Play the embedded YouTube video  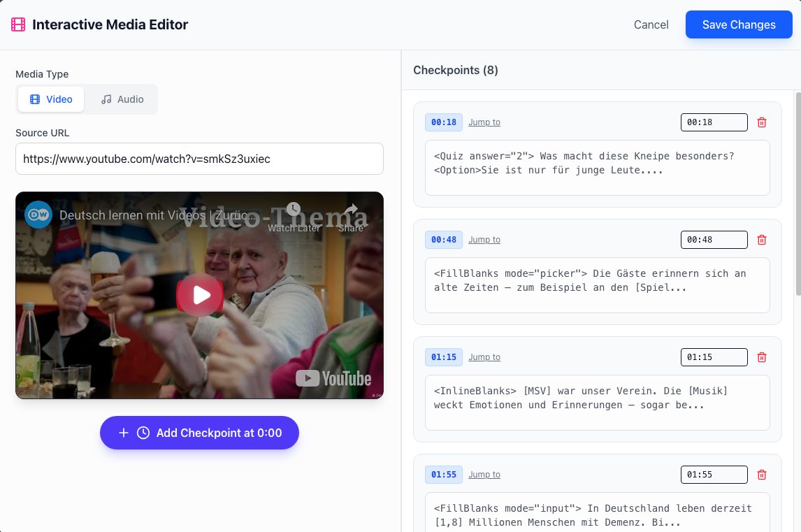(x=200, y=295)
